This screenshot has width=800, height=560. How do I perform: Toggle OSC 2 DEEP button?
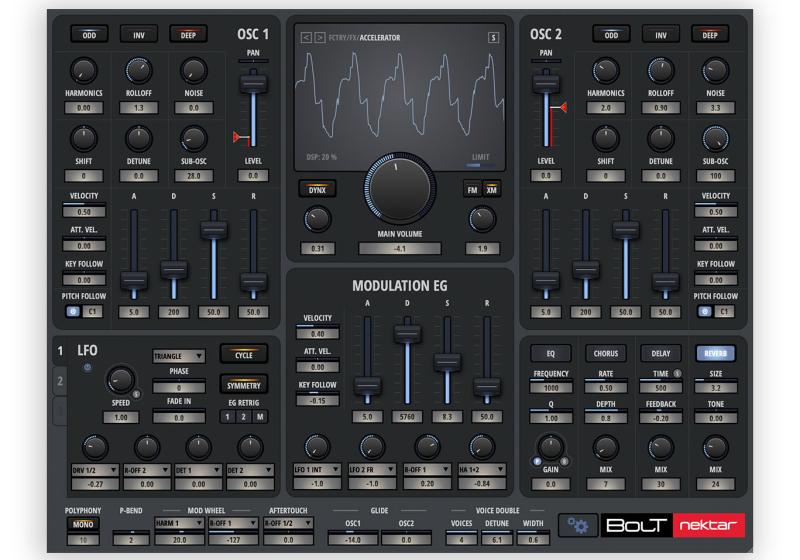coord(710,35)
